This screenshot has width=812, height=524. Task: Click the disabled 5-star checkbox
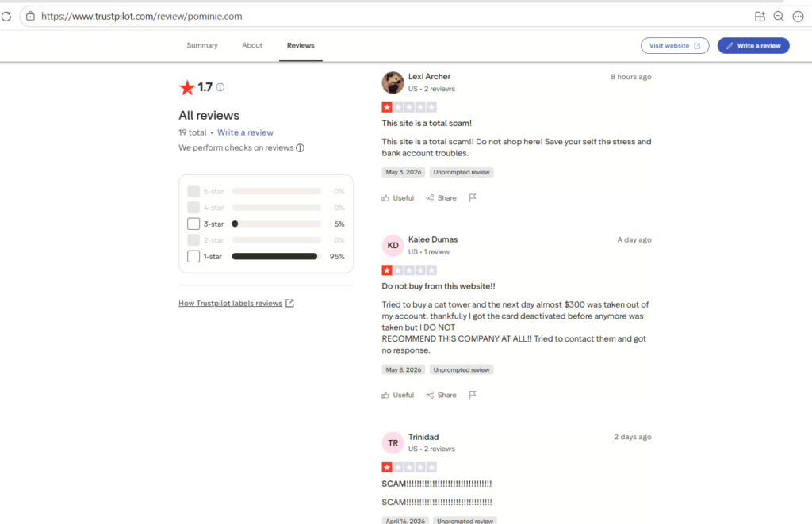(193, 191)
